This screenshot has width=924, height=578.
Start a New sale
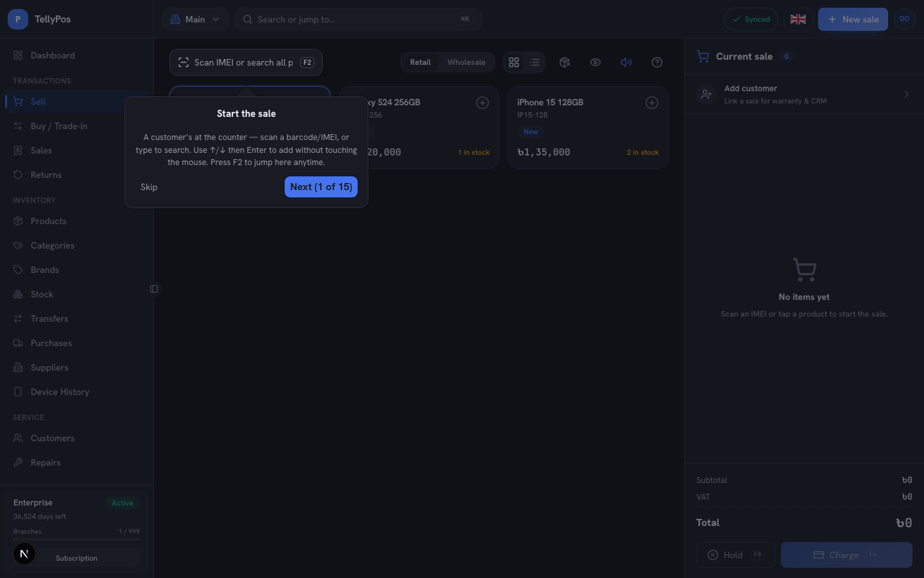pyautogui.click(x=853, y=19)
